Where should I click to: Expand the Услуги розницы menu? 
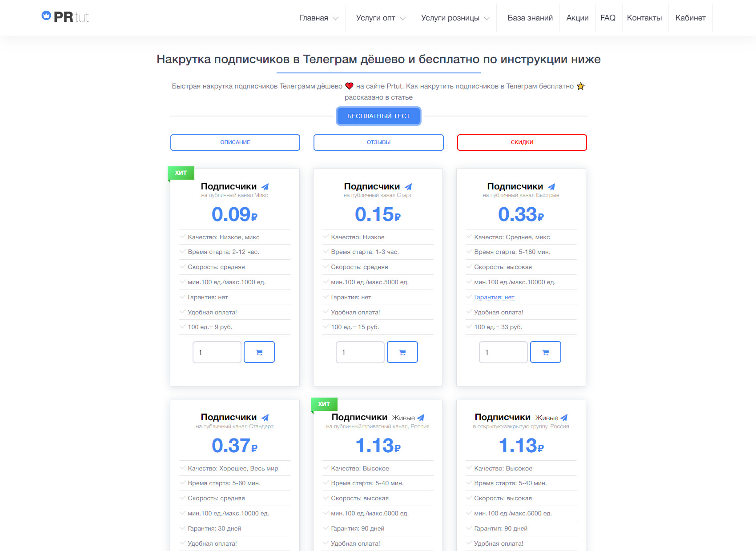(x=455, y=18)
